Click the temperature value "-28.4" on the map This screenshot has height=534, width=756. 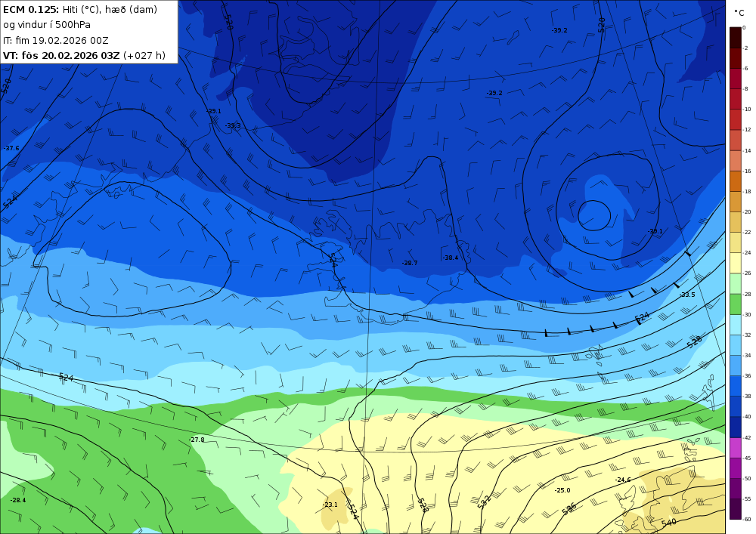[18, 500]
